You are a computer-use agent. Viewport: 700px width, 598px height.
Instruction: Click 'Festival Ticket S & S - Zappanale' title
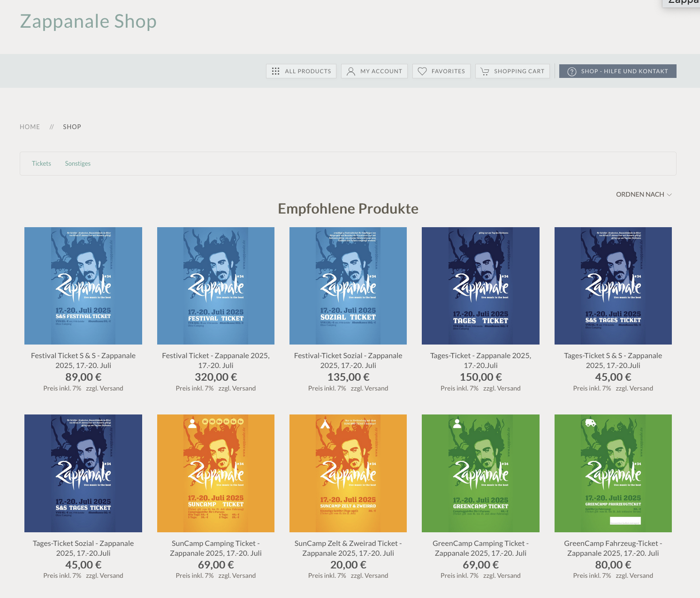[x=83, y=360]
